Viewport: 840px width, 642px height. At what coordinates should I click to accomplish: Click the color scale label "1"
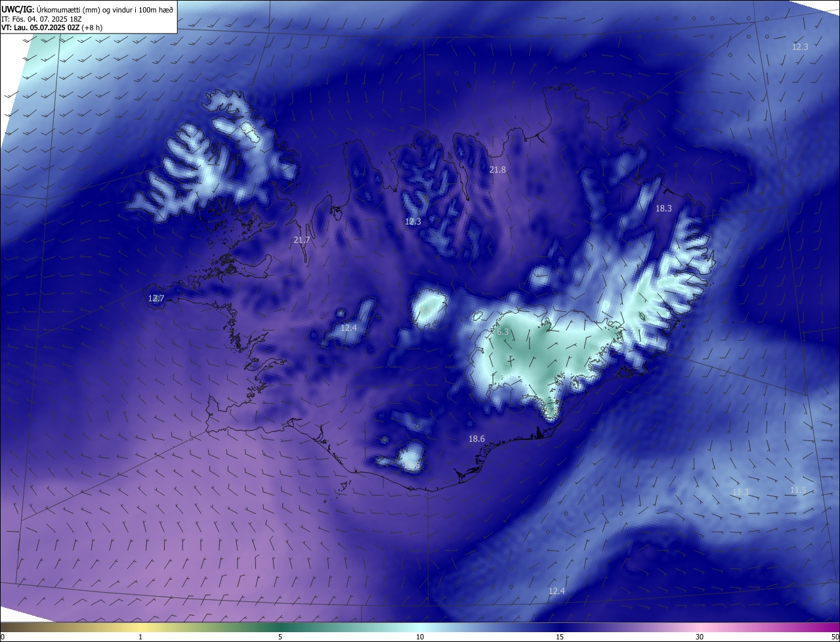(x=140, y=637)
